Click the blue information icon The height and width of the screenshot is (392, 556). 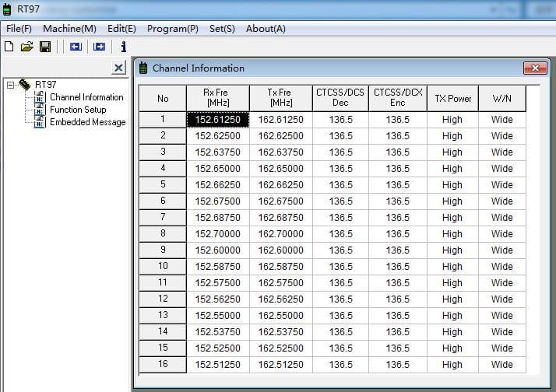coord(123,47)
